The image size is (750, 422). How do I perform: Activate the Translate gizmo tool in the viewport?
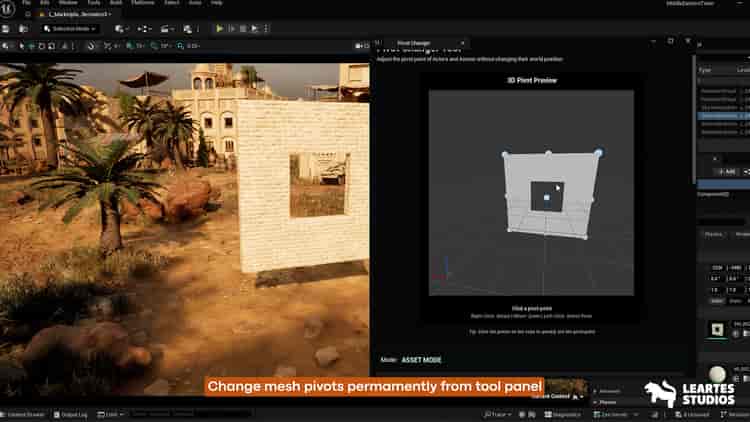32,46
